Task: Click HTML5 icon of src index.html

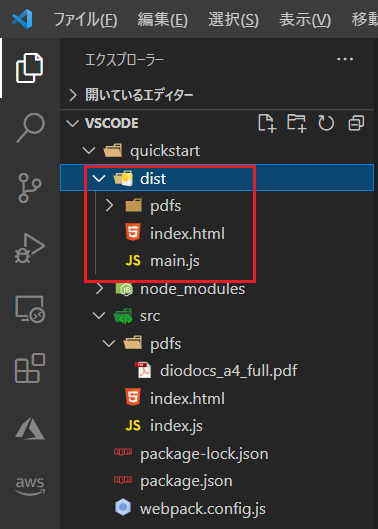Action: [x=133, y=397]
